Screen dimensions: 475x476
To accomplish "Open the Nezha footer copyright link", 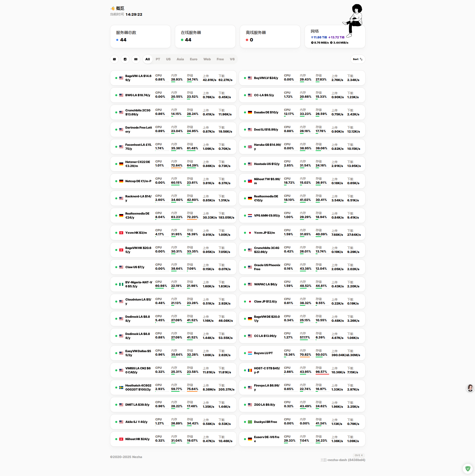I will coord(126,457).
